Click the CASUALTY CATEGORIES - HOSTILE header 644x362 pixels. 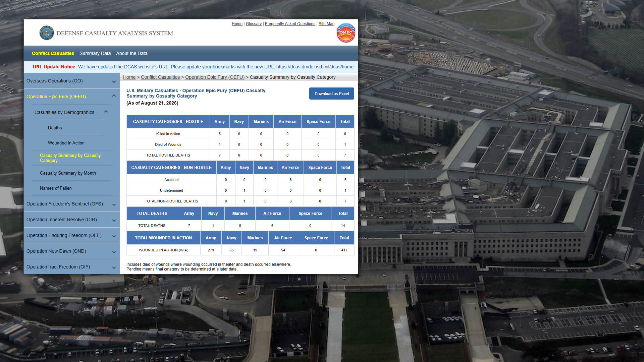[168, 122]
